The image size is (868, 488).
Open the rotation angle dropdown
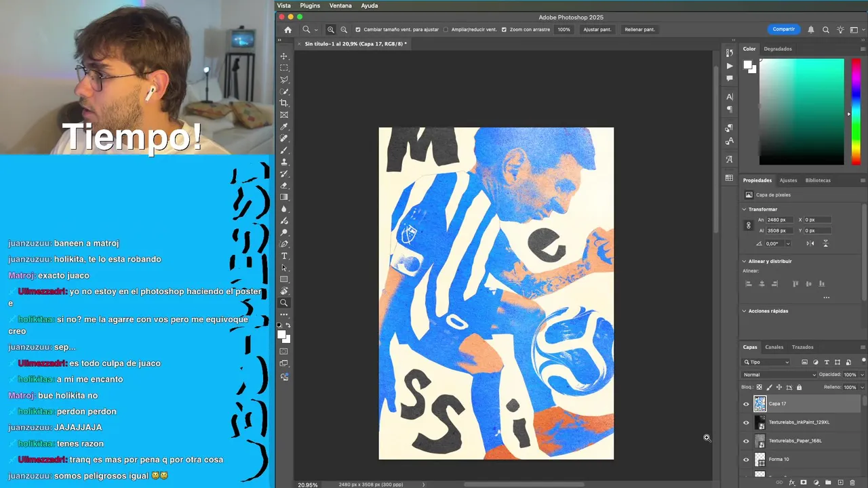(x=788, y=243)
